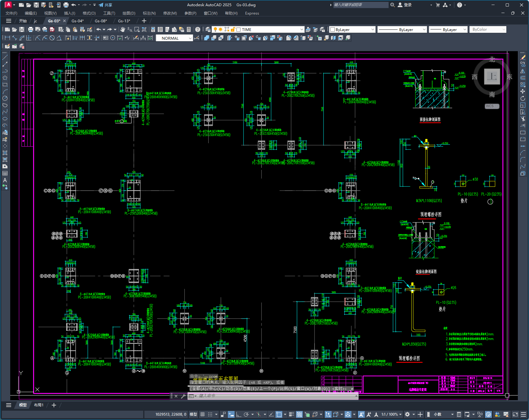The height and width of the screenshot is (420, 529).
Task: Toggle transparency display in status bar
Action: 299,414
